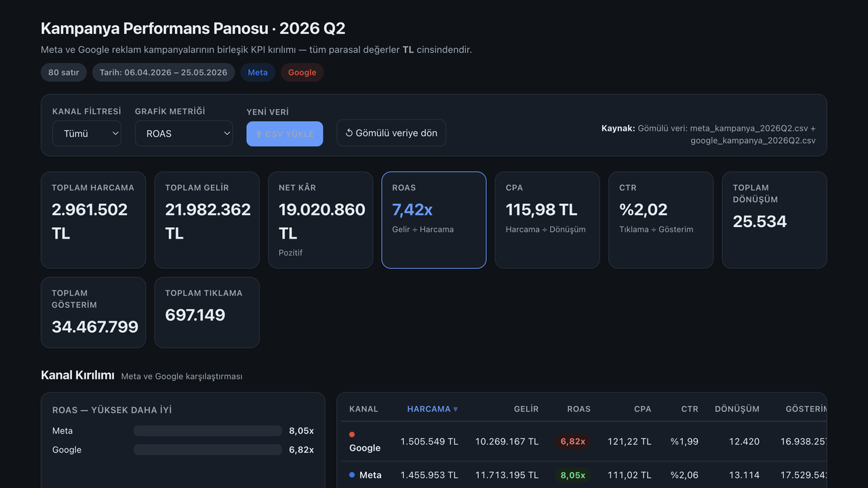This screenshot has width=868, height=488.
Task: Click the 6,82x value beside Google bar
Action: click(301, 450)
